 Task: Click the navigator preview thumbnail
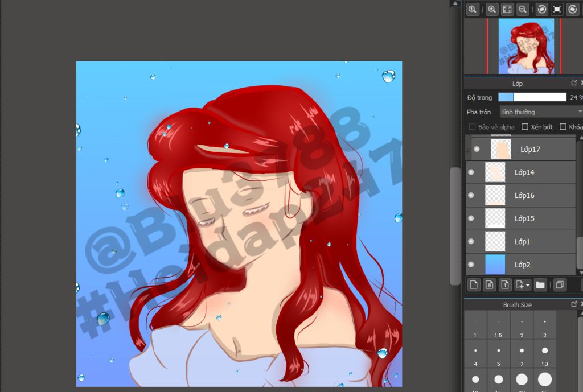(x=526, y=46)
